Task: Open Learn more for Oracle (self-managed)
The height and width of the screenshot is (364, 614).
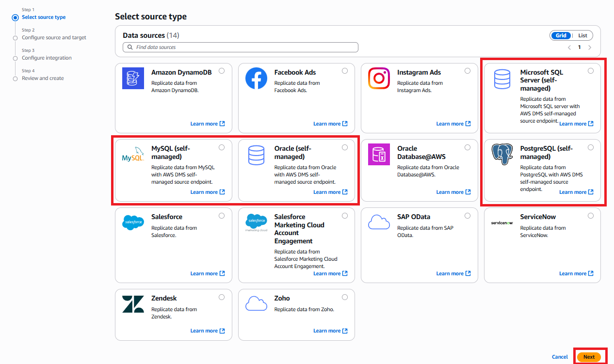Action: click(x=331, y=192)
